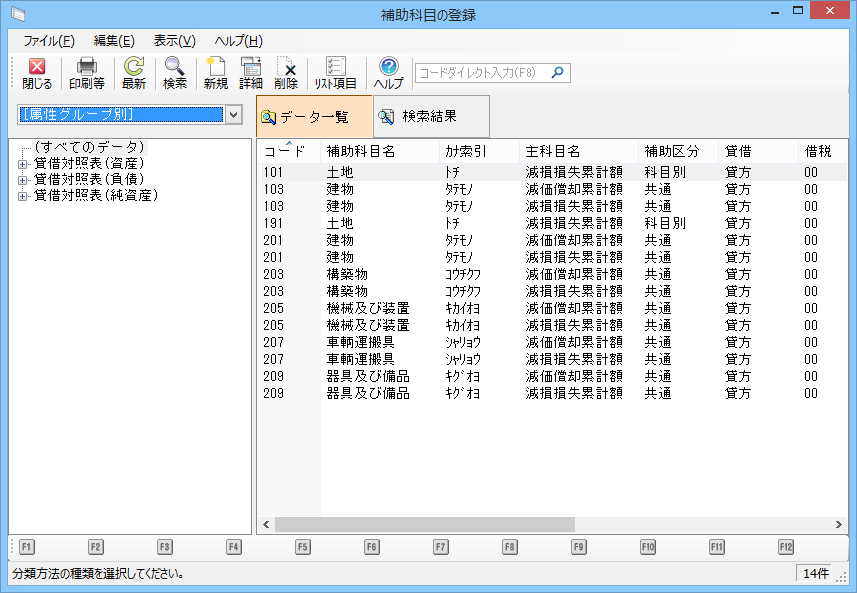Select (すべてのデータ) in the tree
The image size is (857, 593).
coord(89,148)
